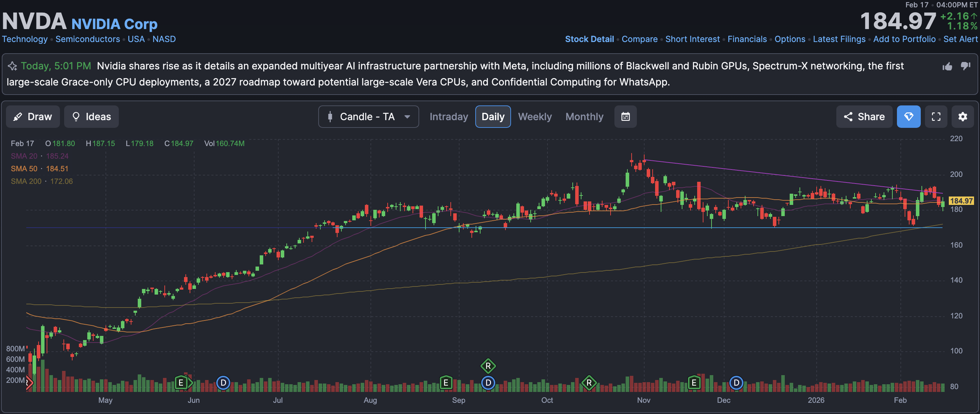The width and height of the screenshot is (980, 414).
Task: Click the earnings E marker near September
Action: pos(445,383)
